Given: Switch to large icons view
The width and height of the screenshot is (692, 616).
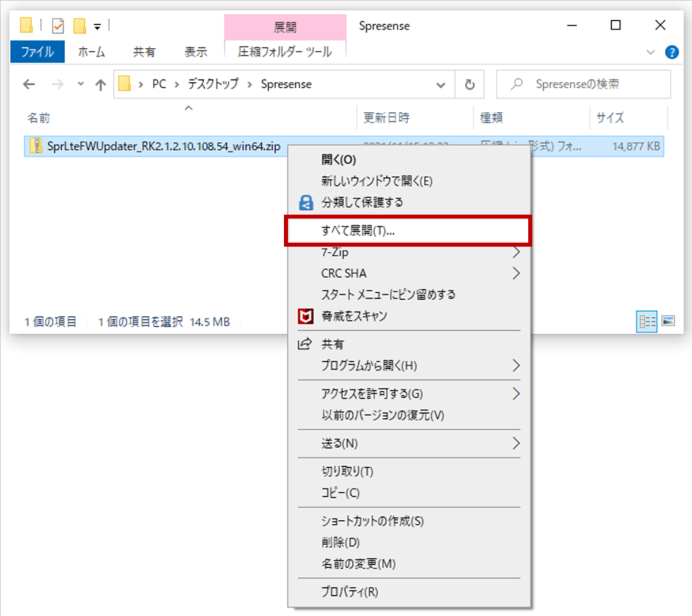Looking at the screenshot, I should pos(668,321).
